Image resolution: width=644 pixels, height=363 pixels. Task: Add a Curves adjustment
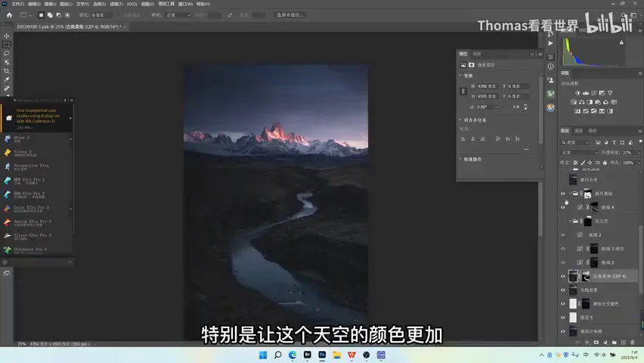point(594,93)
